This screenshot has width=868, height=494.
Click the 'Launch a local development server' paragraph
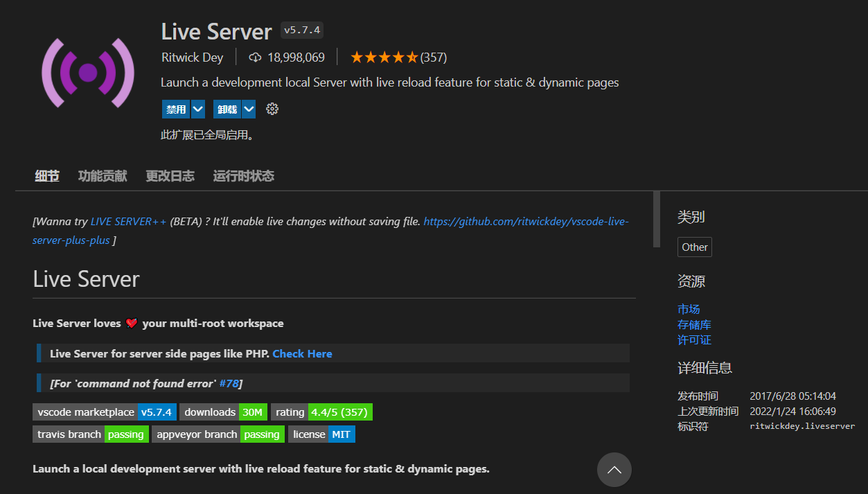[261, 469]
